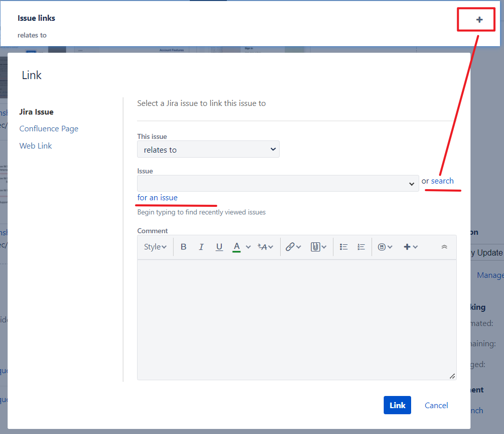Click the 'search' link next to Issue

coord(442,181)
